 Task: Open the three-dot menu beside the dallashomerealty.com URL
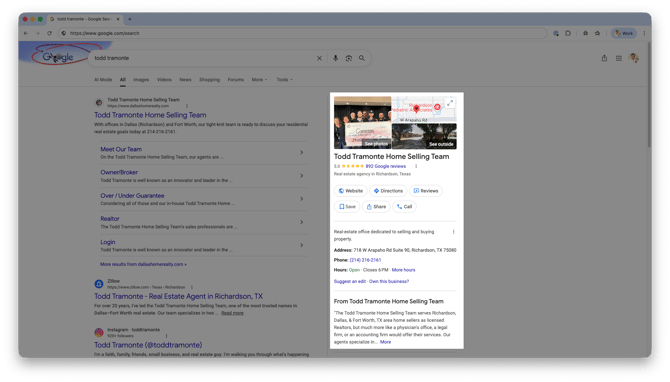[x=187, y=106]
